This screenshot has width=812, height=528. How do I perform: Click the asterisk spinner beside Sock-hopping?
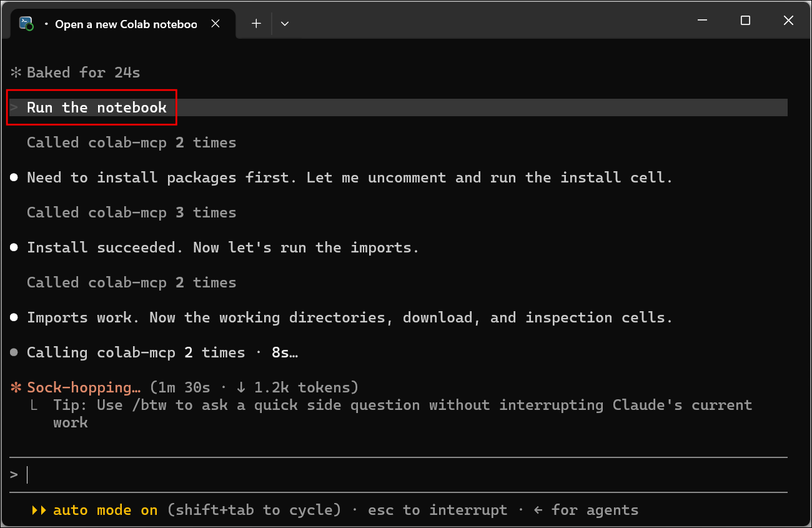click(16, 387)
